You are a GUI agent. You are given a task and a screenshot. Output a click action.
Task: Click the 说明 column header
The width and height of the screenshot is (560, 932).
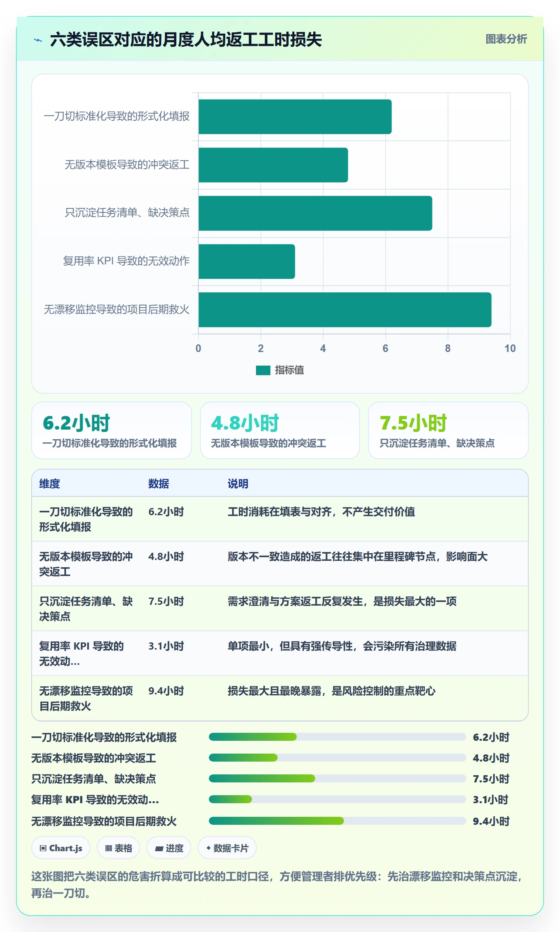point(238,484)
